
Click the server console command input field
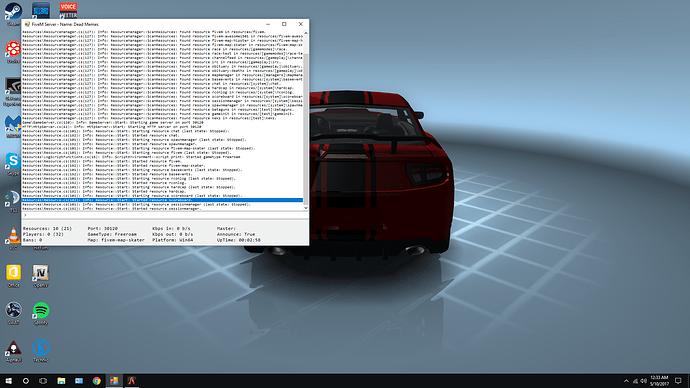165,215
